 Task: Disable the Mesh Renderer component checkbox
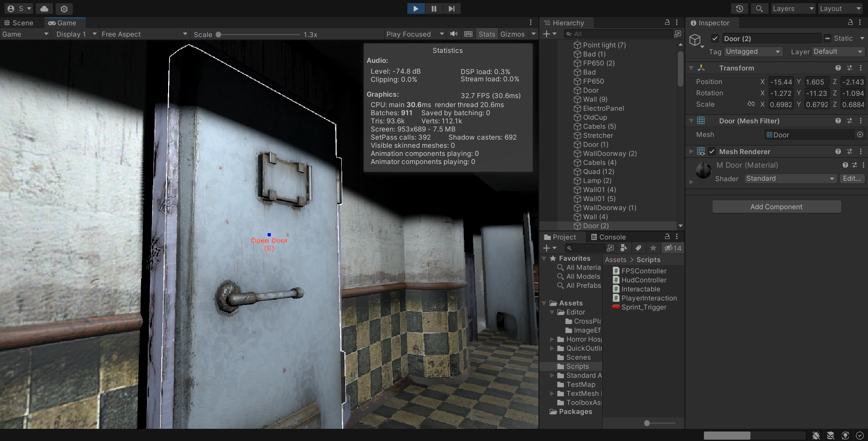[x=712, y=152]
